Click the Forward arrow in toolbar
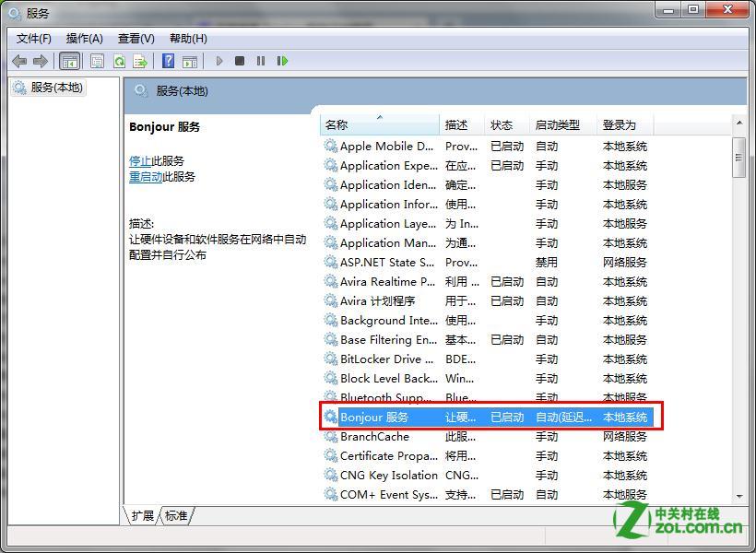Image resolution: width=756 pixels, height=553 pixels. tap(41, 61)
